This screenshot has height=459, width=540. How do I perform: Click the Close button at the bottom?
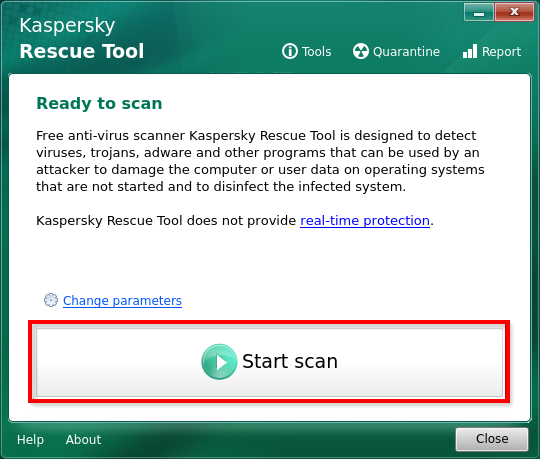[x=492, y=439]
